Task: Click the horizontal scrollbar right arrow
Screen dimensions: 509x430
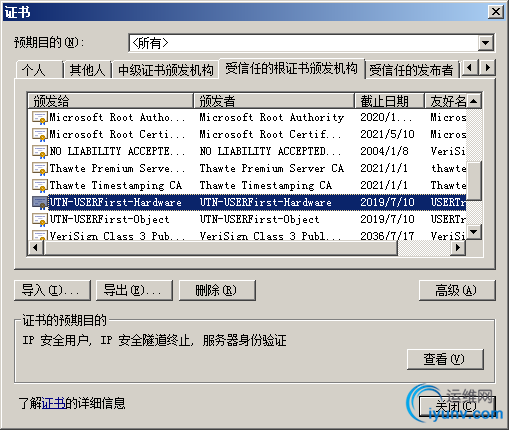Action: [458, 248]
